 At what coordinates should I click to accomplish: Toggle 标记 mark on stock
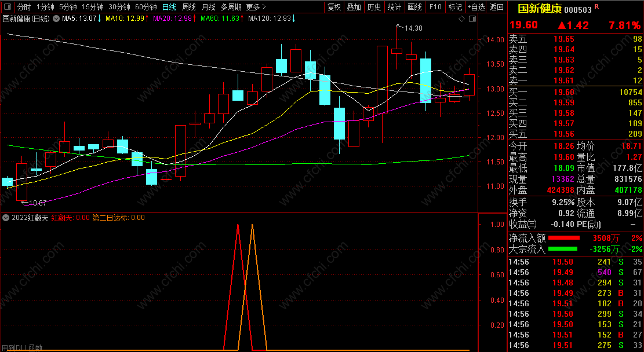point(455,7)
